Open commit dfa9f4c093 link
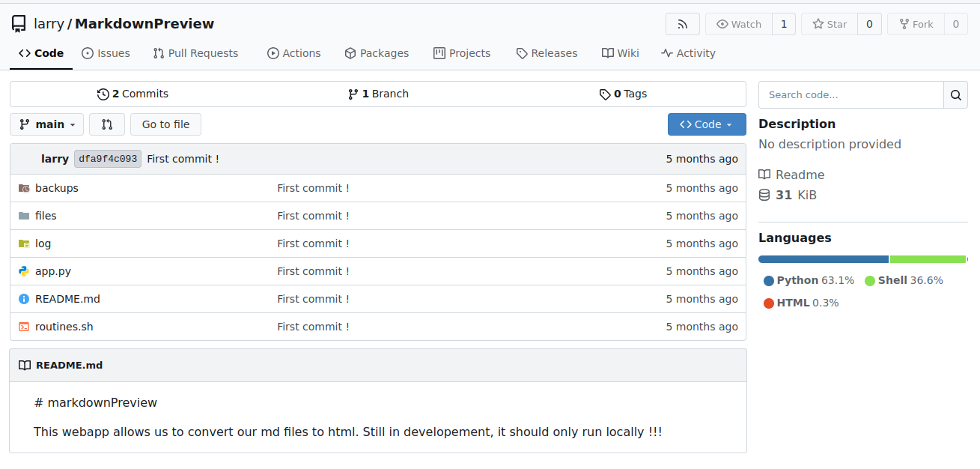Screen dimensions: 980x469 click(108, 159)
